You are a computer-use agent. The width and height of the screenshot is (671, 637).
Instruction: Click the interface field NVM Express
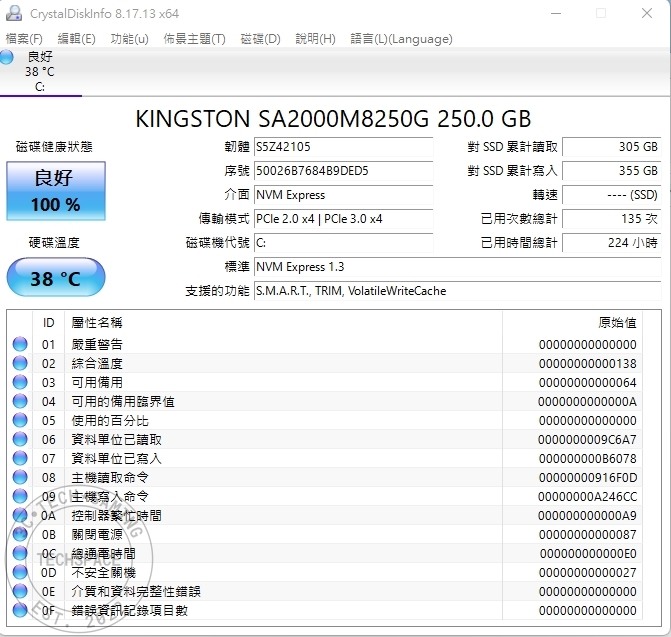point(343,195)
